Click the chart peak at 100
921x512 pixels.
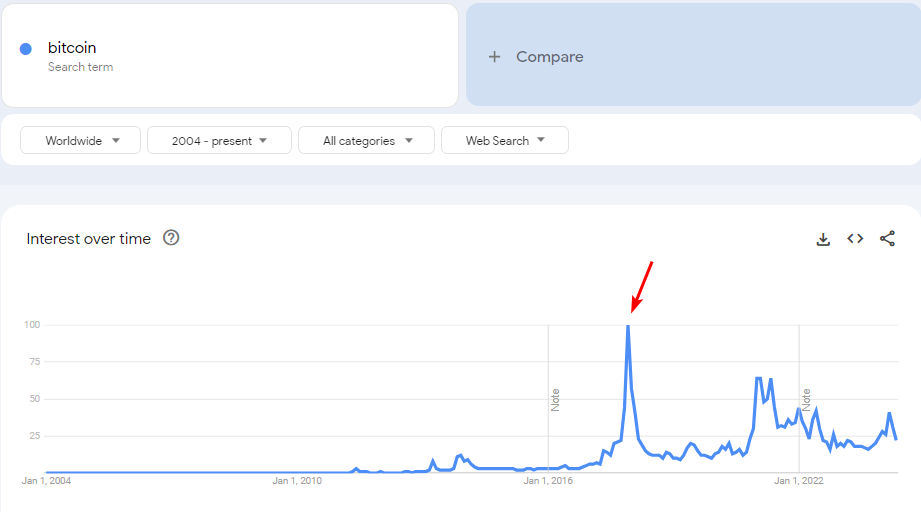pos(628,326)
